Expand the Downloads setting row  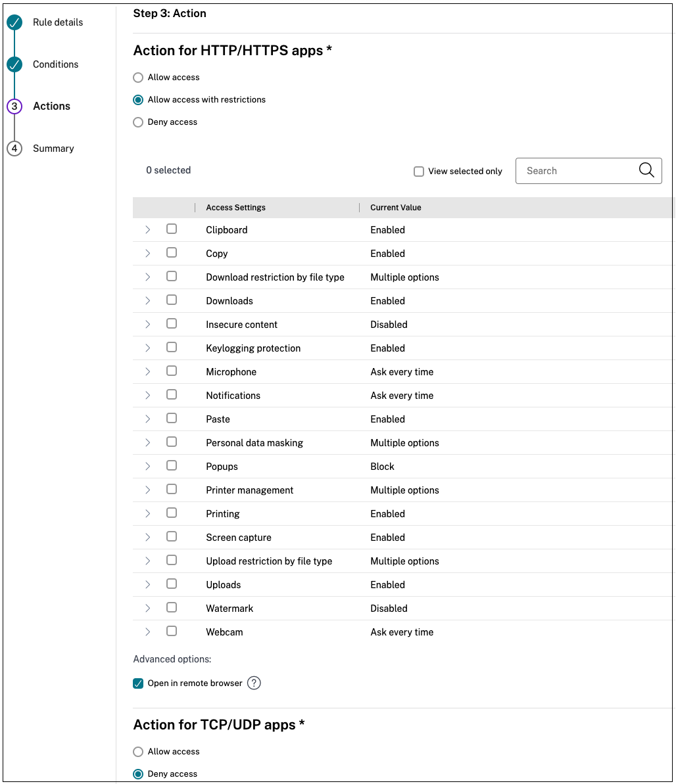pos(148,300)
